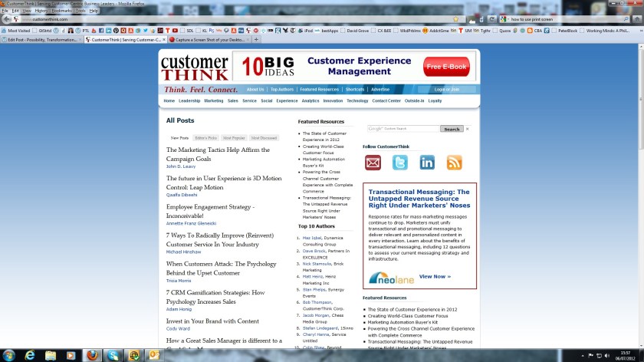
Task: Click the LinkedIn follow icon
Action: tap(427, 163)
